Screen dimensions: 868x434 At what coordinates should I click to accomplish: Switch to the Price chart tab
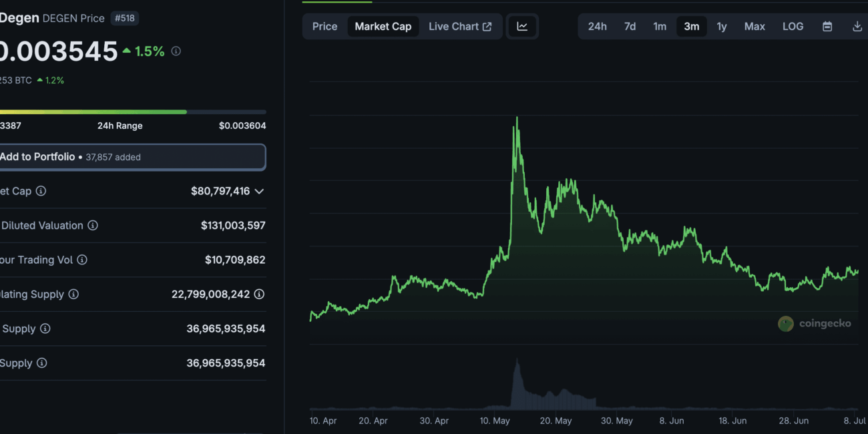(x=325, y=27)
